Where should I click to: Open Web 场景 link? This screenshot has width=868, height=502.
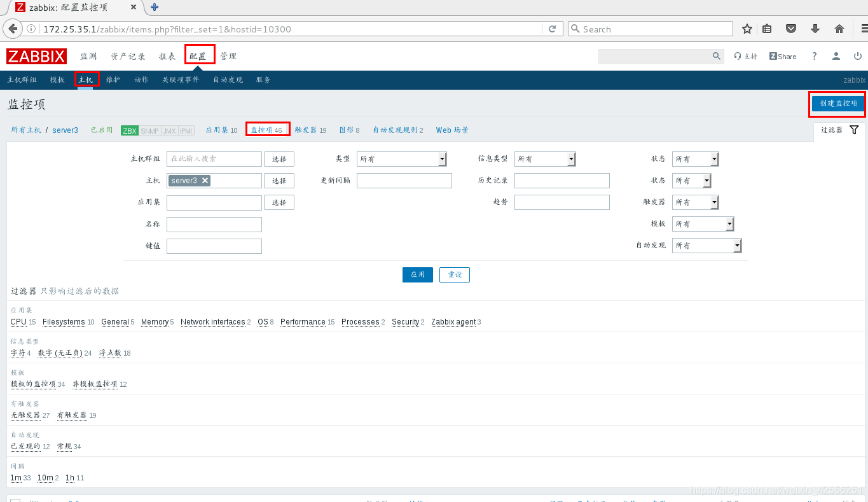click(452, 130)
